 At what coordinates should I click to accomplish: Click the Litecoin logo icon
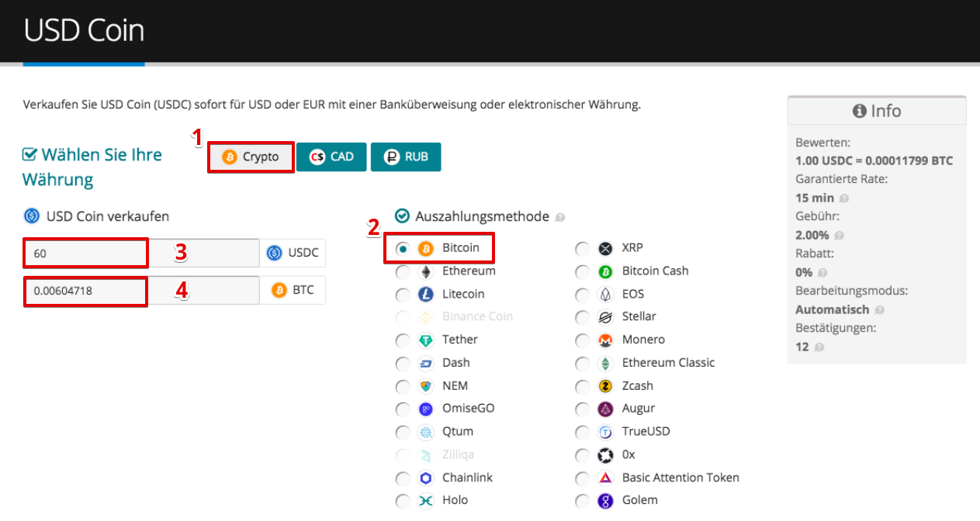click(425, 295)
